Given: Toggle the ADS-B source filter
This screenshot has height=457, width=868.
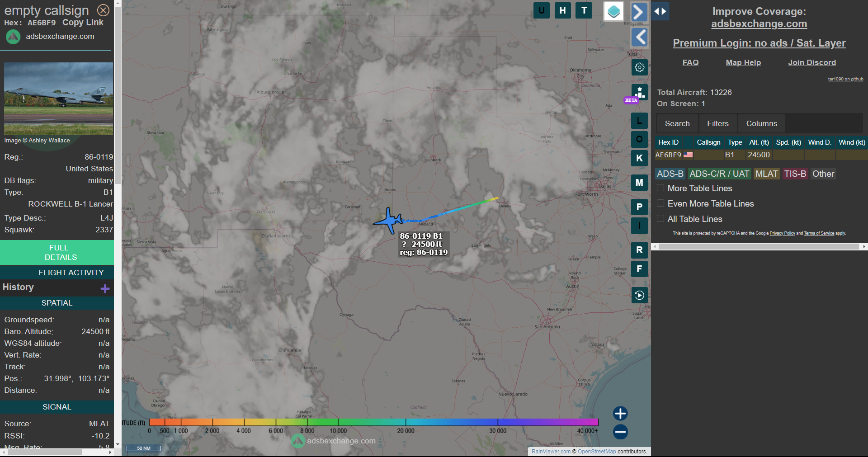Looking at the screenshot, I should click(x=670, y=174).
